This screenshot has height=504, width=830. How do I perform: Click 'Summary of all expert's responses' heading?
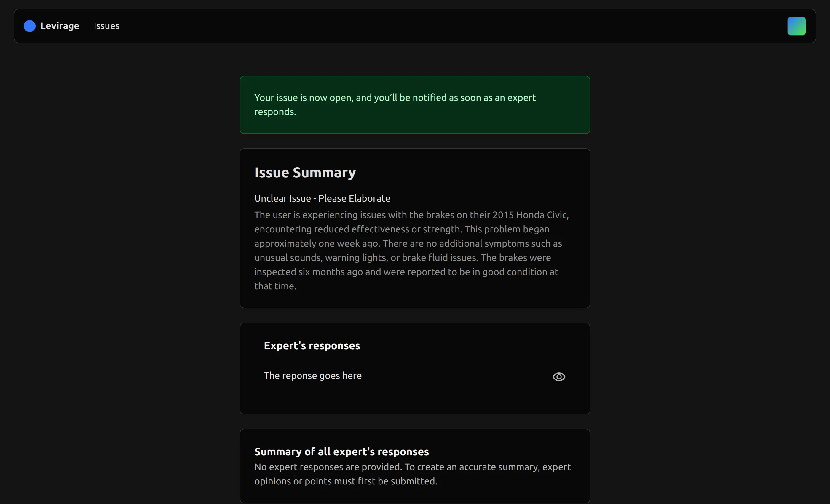(x=341, y=452)
